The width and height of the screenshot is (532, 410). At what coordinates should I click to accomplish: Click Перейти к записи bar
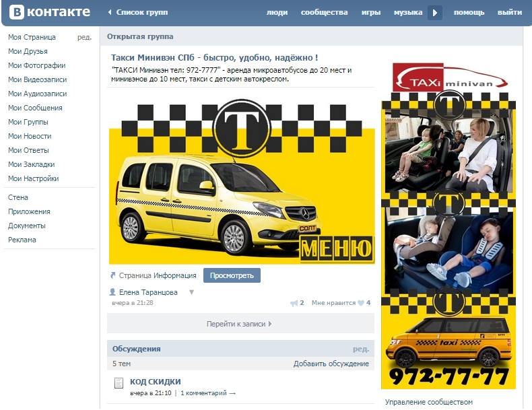point(240,324)
